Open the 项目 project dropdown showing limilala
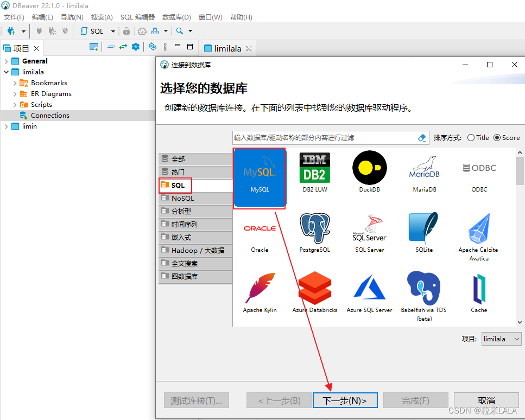The width and height of the screenshot is (525, 420). point(501,339)
